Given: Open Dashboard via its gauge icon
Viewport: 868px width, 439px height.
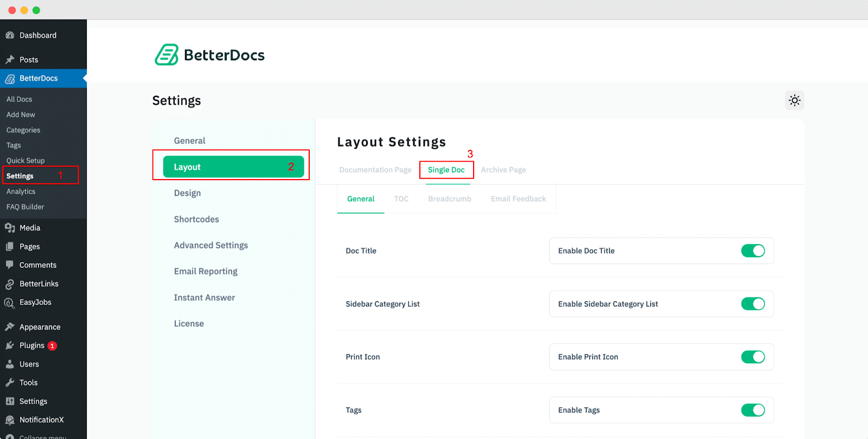Looking at the screenshot, I should [x=10, y=35].
